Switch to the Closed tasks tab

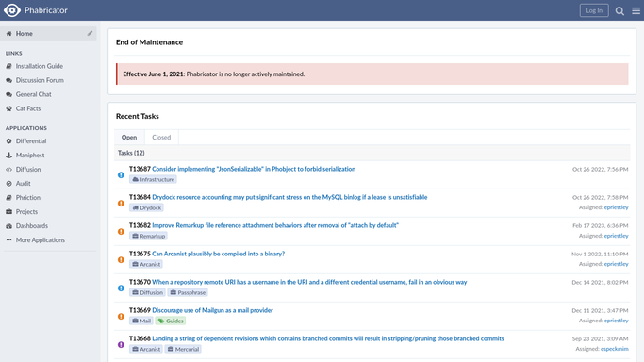[x=161, y=137]
